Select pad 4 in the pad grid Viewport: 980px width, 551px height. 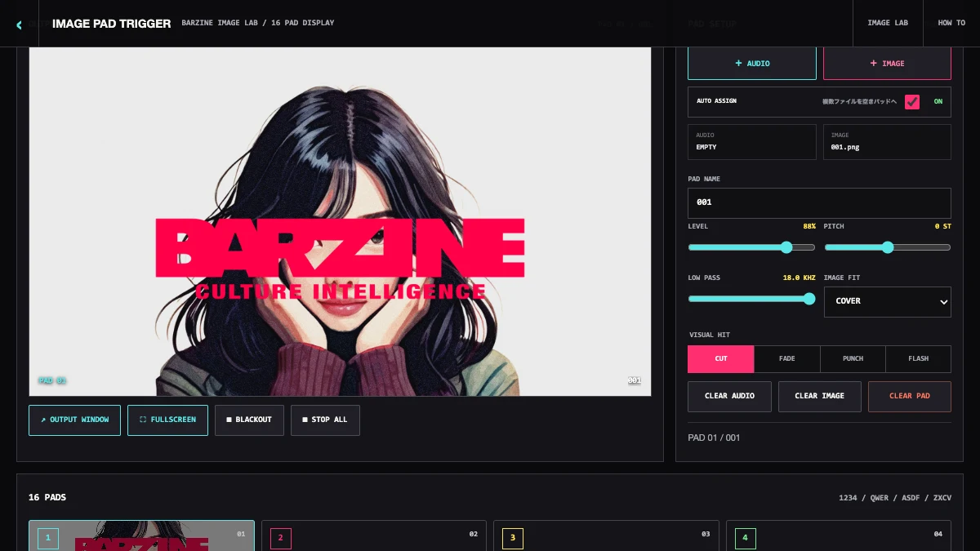click(839, 535)
